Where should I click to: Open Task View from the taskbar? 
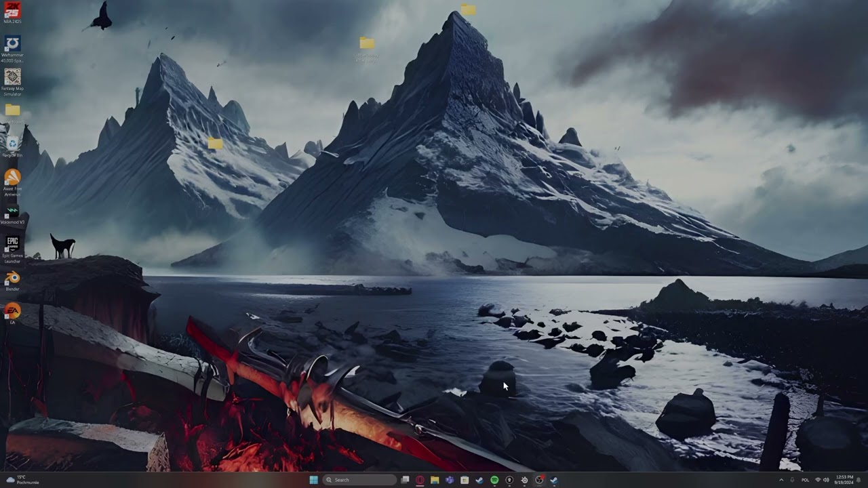(405, 480)
